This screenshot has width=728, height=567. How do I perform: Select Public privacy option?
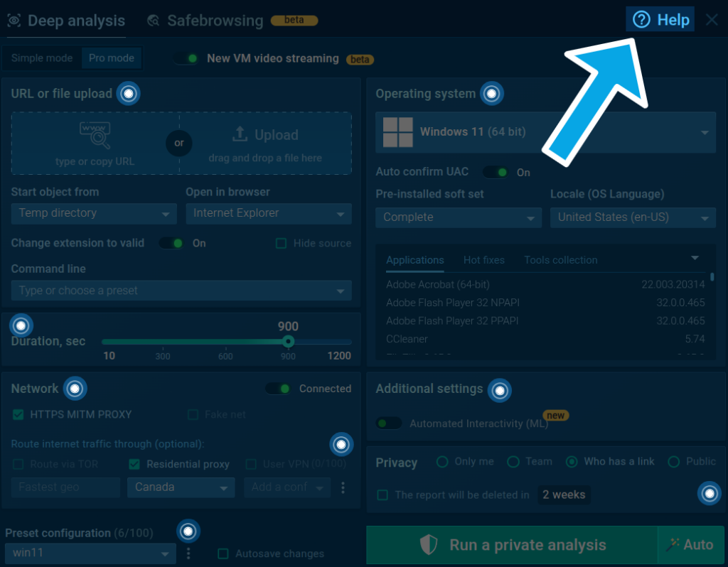674,462
